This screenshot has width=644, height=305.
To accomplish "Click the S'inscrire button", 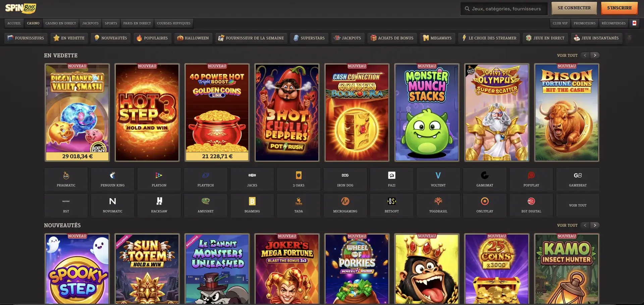I will [619, 8].
